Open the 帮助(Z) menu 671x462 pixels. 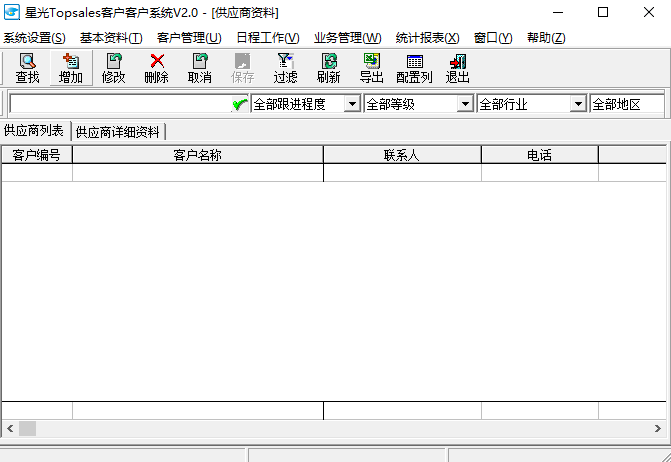click(x=546, y=38)
